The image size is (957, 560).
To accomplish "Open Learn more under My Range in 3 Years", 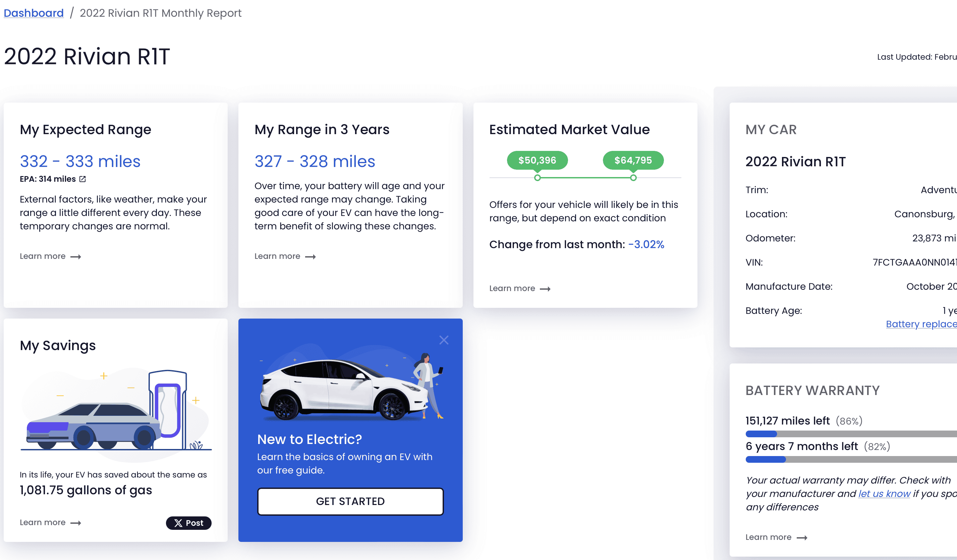I will (x=285, y=256).
